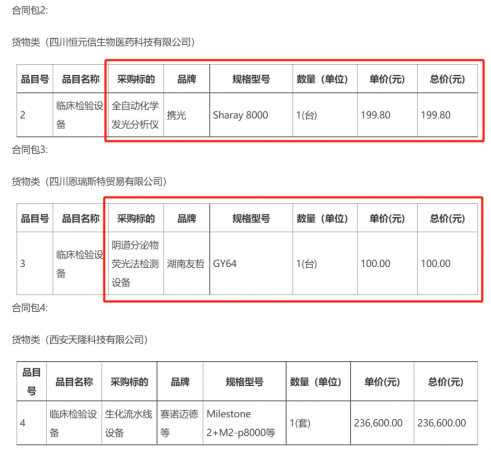Click the Sharay 8000 model cell
Screen dimensions: 491x450
coord(251,115)
